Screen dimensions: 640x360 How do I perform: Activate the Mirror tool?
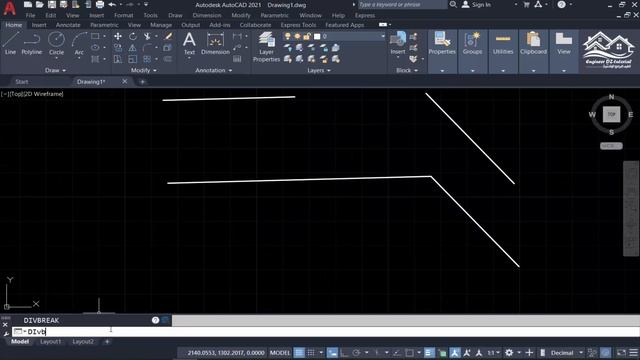(x=133, y=48)
